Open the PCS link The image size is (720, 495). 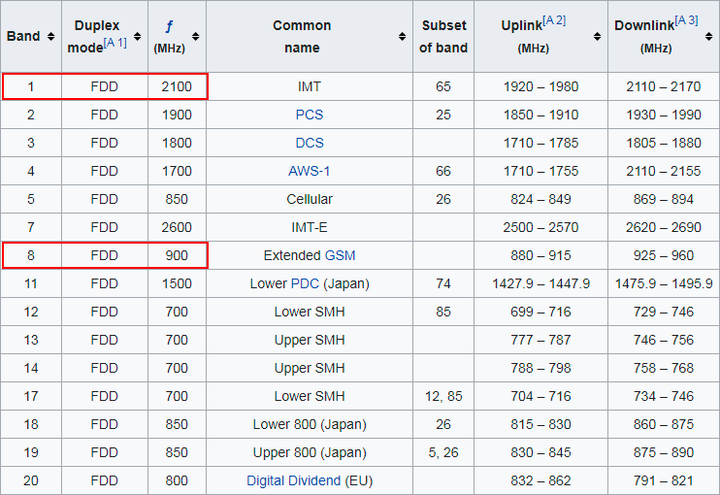click(309, 115)
